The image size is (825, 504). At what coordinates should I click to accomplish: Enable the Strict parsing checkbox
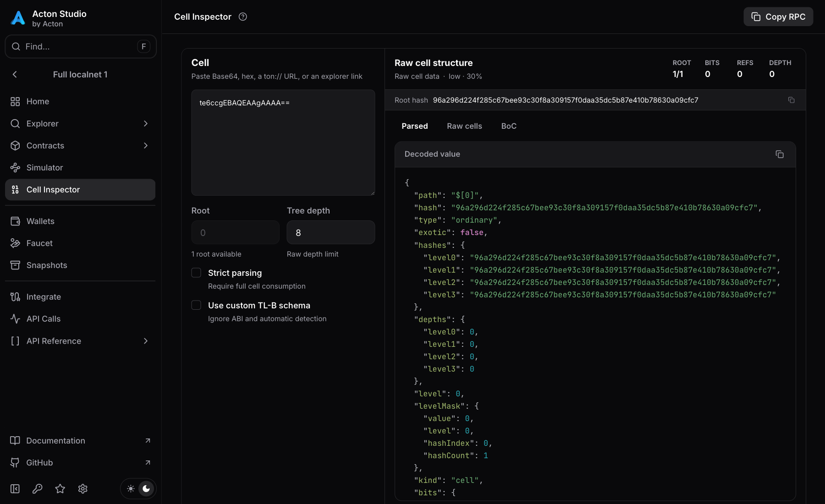click(x=196, y=273)
